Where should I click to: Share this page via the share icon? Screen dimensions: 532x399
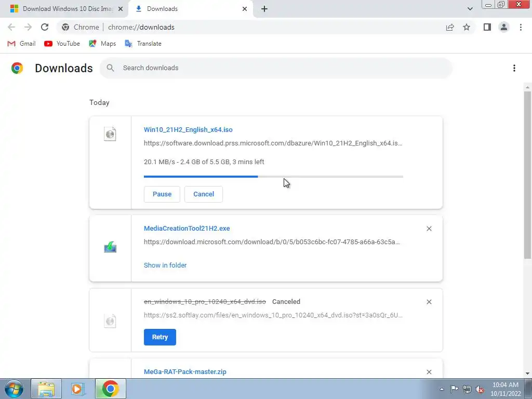pos(450,27)
